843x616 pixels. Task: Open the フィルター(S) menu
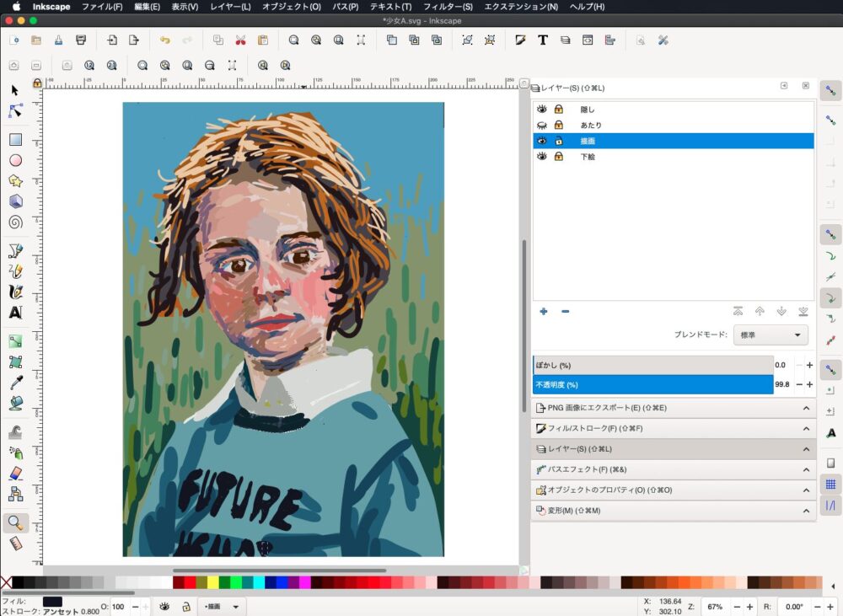coord(447,7)
